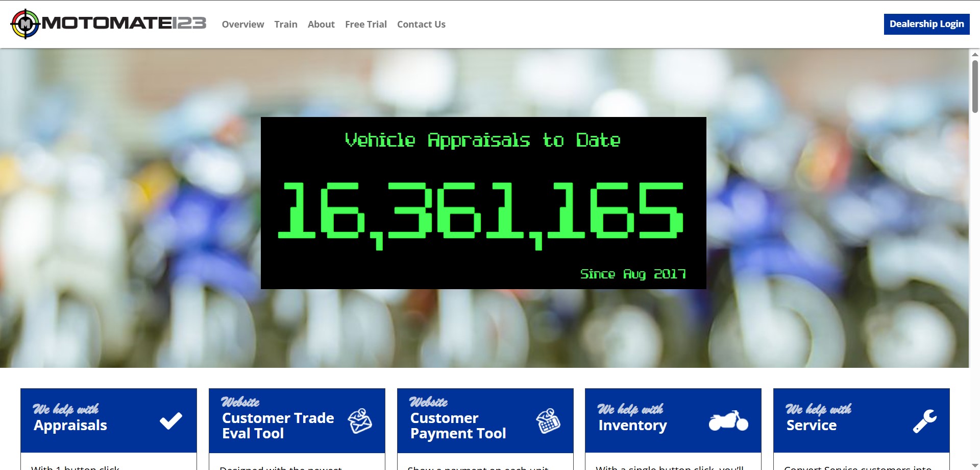This screenshot has width=980, height=470.
Task: Select the Customer Trade Eval Tool heading
Action: (x=278, y=426)
